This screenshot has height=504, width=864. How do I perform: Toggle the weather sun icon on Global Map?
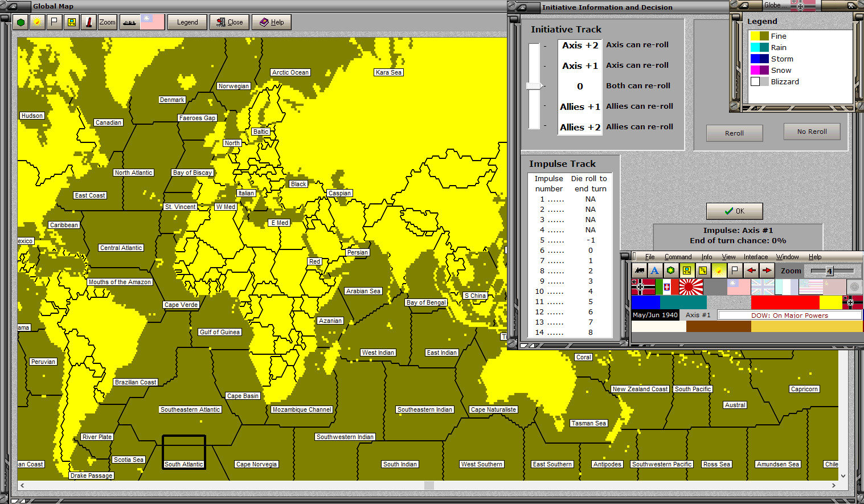coord(37,22)
